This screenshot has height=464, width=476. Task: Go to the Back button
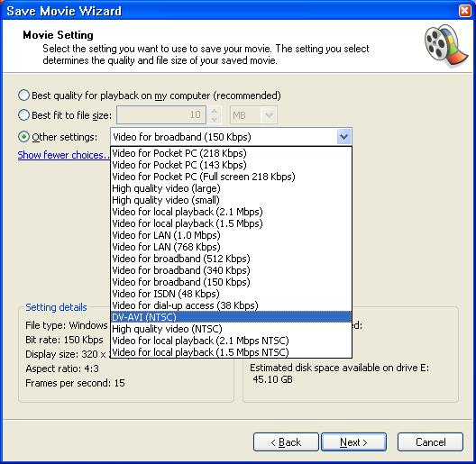pos(286,442)
